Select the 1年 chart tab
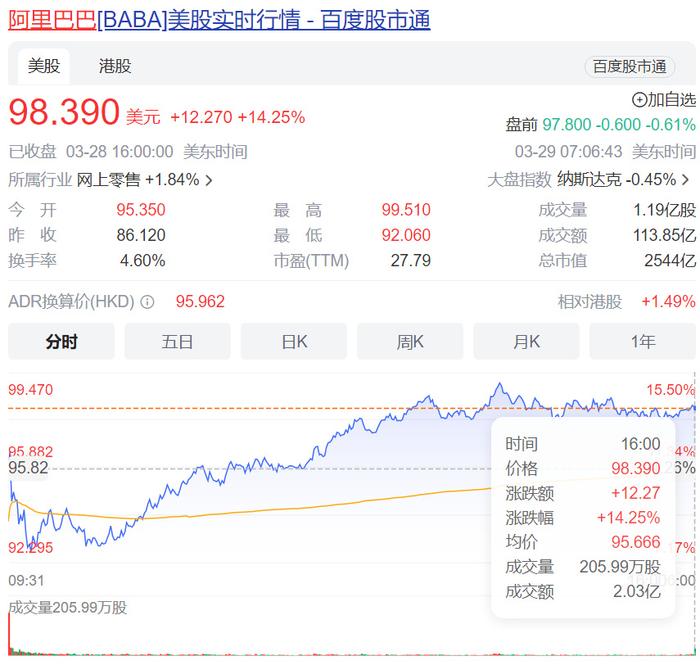700x666 pixels. (642, 341)
